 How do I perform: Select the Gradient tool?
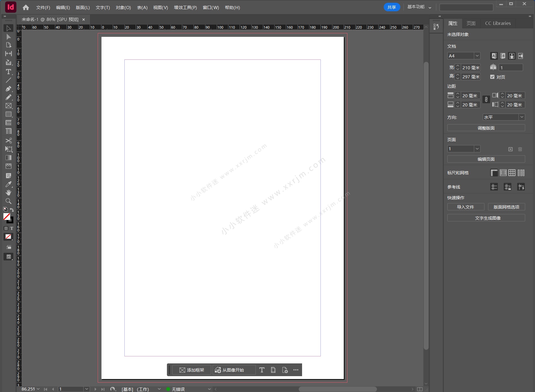point(8,158)
